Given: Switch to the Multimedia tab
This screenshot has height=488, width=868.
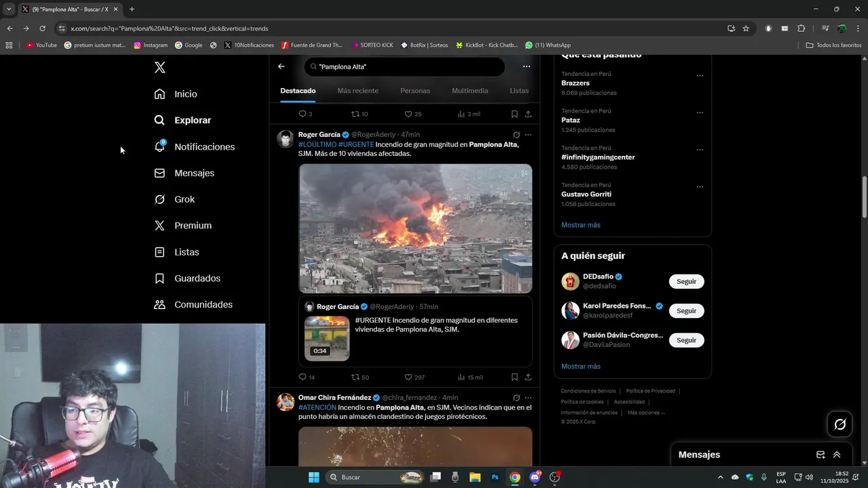Looking at the screenshot, I should click(x=470, y=91).
